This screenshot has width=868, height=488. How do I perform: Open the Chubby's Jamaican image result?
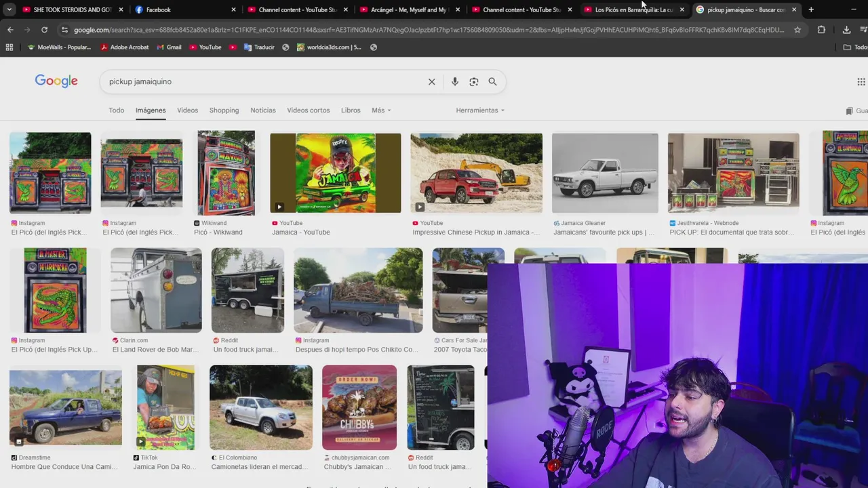click(359, 407)
